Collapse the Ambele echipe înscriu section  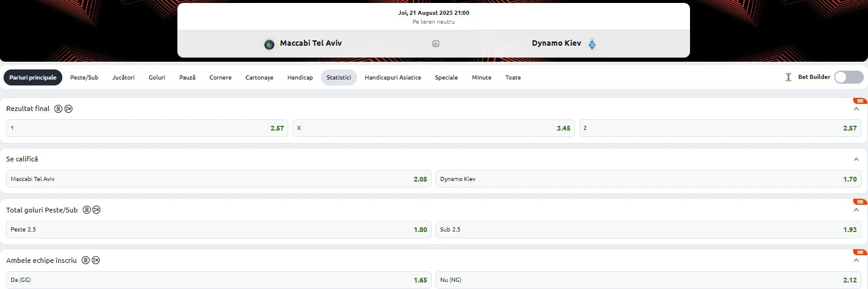coord(856,260)
